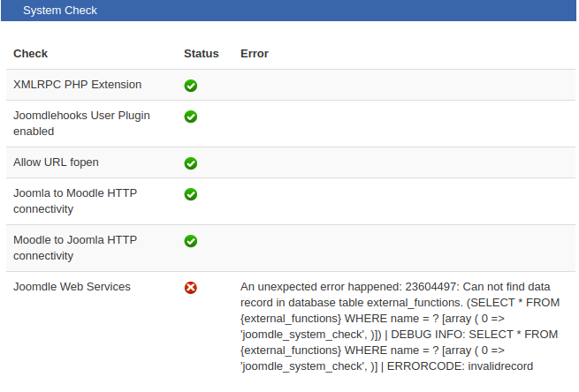
Task: Click the Check column header
Action: [x=31, y=54]
